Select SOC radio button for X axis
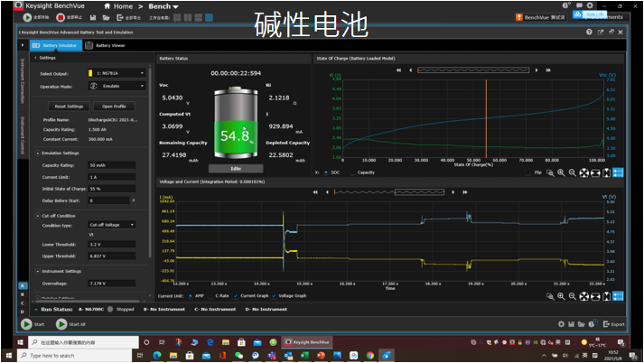 [326, 172]
